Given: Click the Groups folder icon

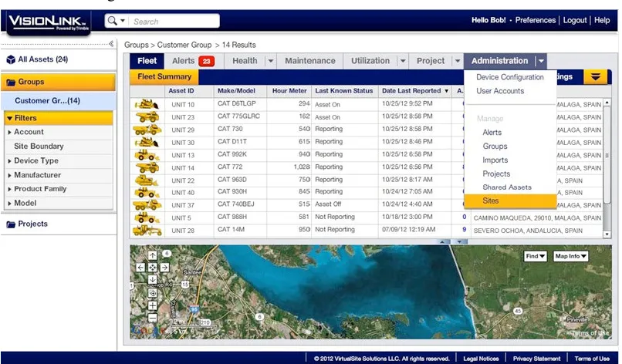Looking at the screenshot, I should pyautogui.click(x=11, y=82).
